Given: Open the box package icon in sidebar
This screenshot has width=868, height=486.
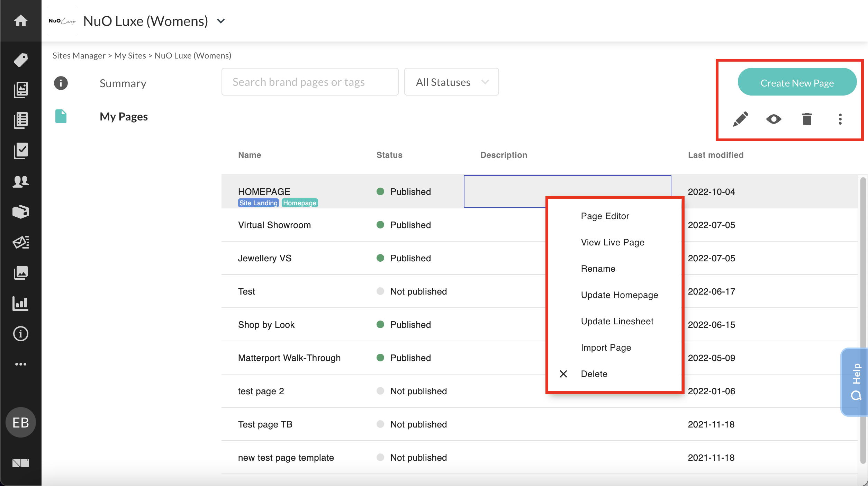Looking at the screenshot, I should coord(21,212).
